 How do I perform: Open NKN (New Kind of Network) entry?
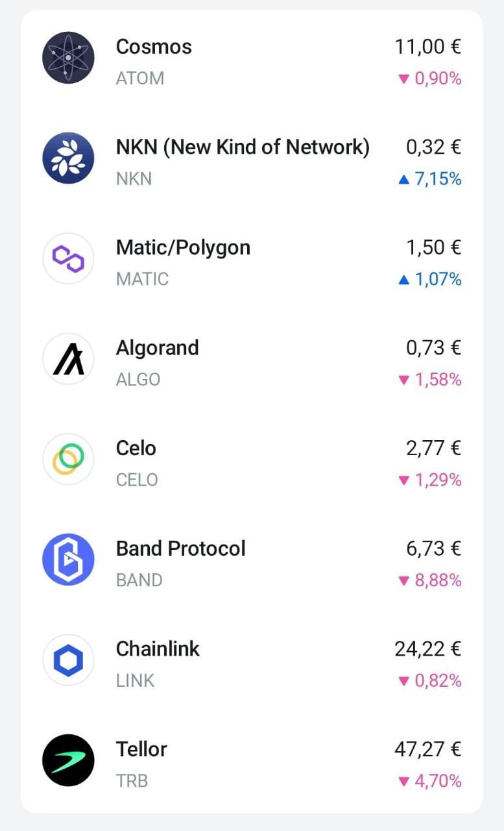[x=243, y=147]
